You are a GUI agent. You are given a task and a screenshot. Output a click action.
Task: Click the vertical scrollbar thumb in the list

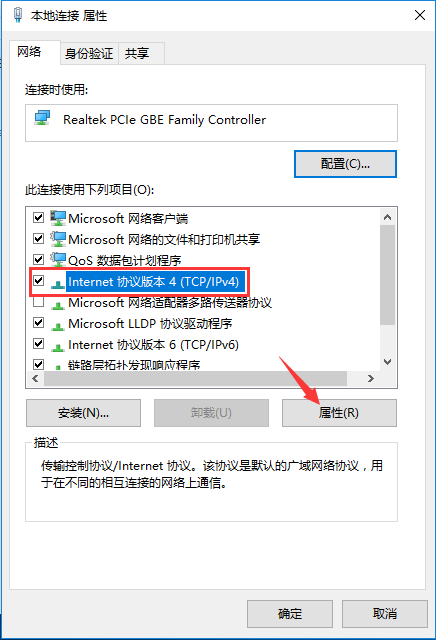pos(387,274)
